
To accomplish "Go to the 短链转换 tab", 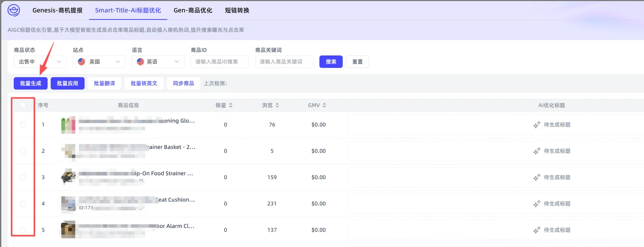I will pyautogui.click(x=237, y=10).
